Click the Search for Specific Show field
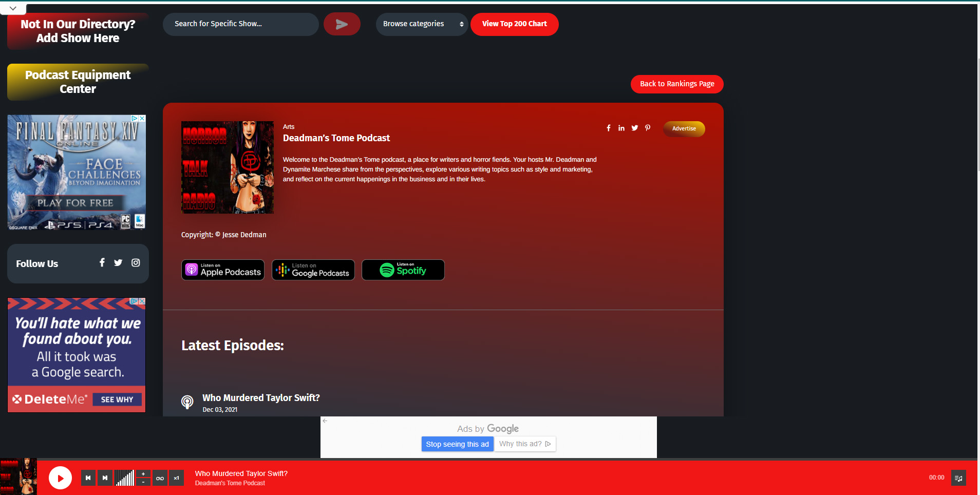This screenshot has height=495, width=980. click(x=240, y=24)
